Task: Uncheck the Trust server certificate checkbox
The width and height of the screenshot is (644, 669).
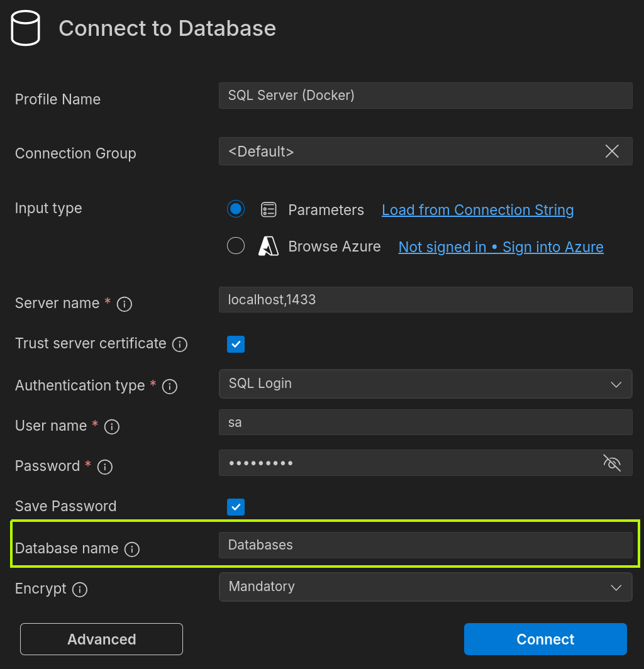Action: (236, 344)
